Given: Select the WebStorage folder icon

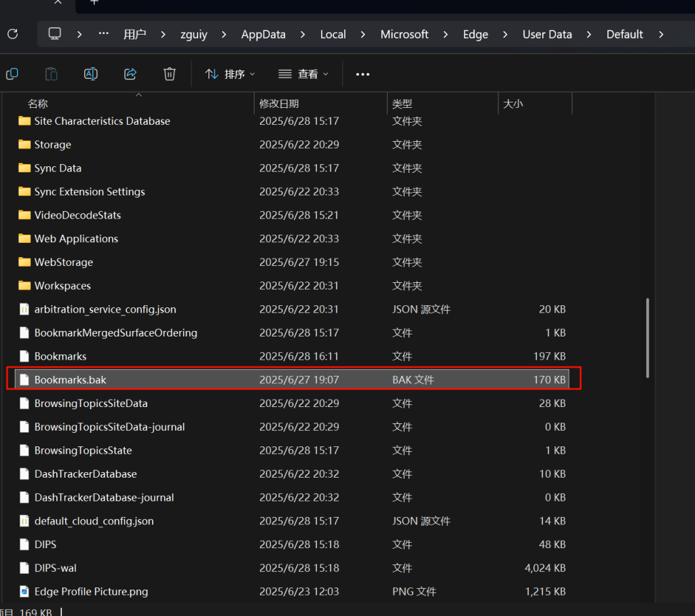Looking at the screenshot, I should pyautogui.click(x=24, y=262).
